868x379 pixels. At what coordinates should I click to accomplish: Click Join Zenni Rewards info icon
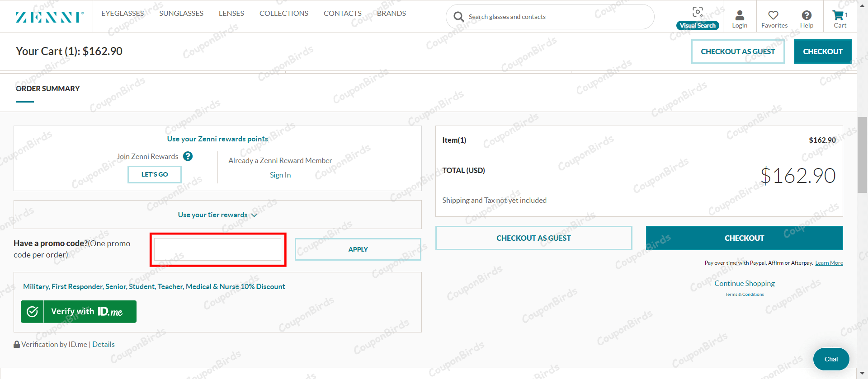click(188, 156)
